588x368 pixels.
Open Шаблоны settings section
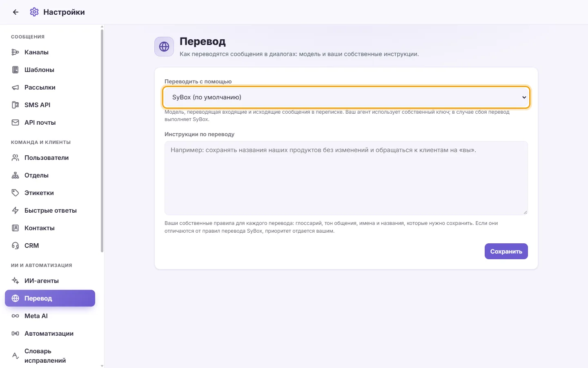pyautogui.click(x=50, y=70)
